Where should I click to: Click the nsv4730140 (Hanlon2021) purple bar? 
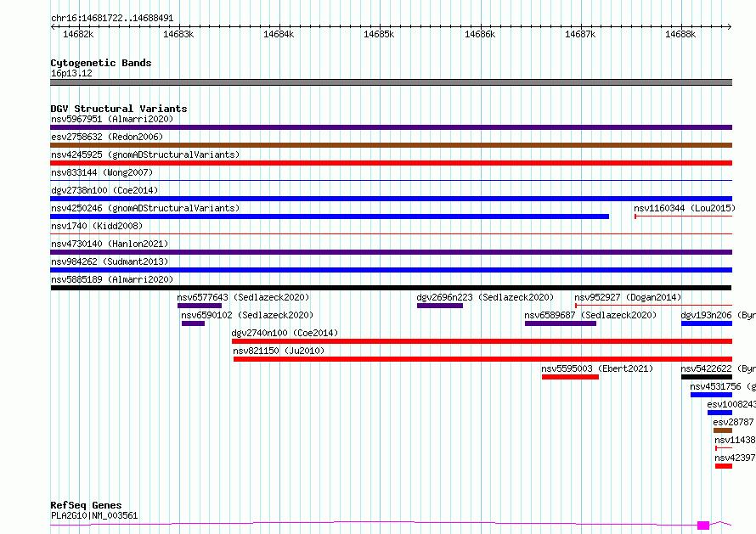(x=391, y=252)
